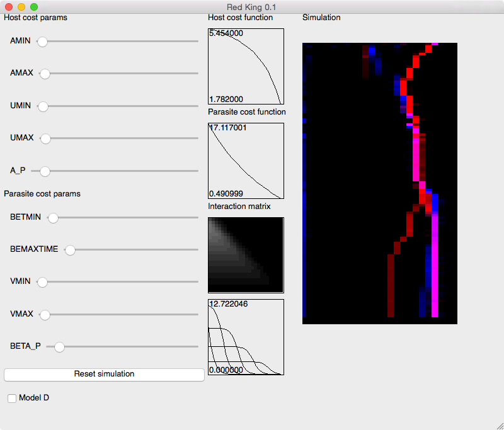This screenshot has width=504, height=430.
Task: Click the Parasite cost function plot
Action: (x=246, y=161)
